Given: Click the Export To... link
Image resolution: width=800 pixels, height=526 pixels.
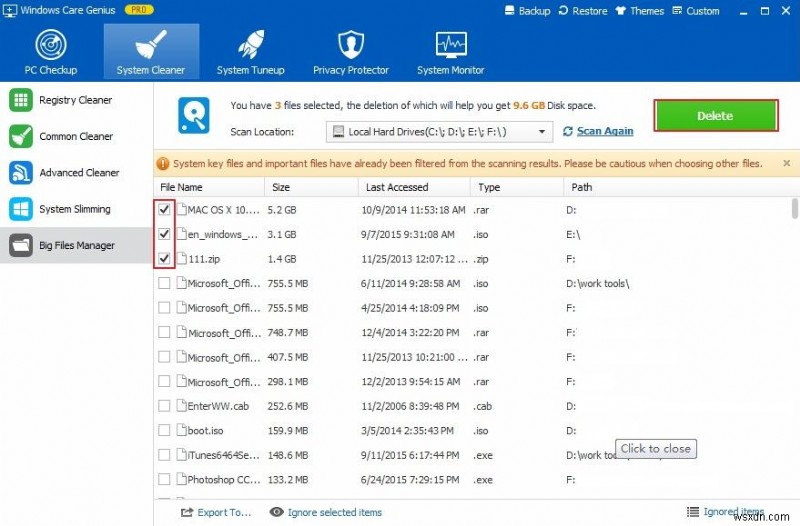Looking at the screenshot, I should [224, 512].
